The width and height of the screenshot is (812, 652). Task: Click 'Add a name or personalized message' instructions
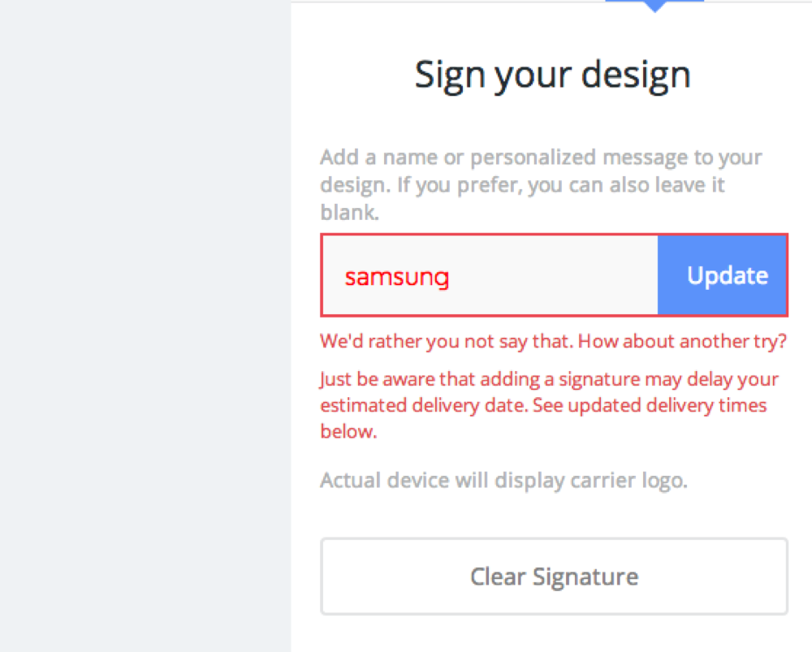pos(541,158)
